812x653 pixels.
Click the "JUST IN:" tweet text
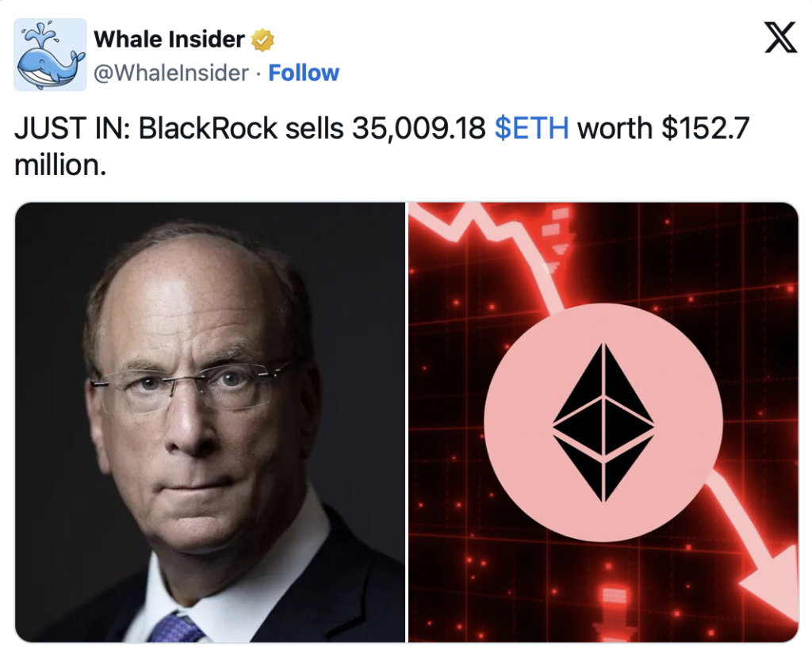click(x=72, y=128)
